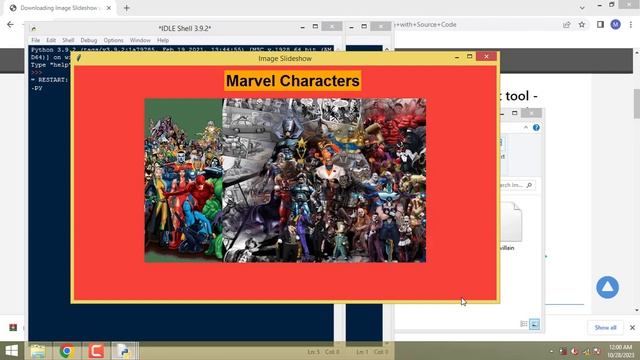Open the Edit menu in IDLE Shell
This screenshot has height=360, width=640.
click(51, 40)
